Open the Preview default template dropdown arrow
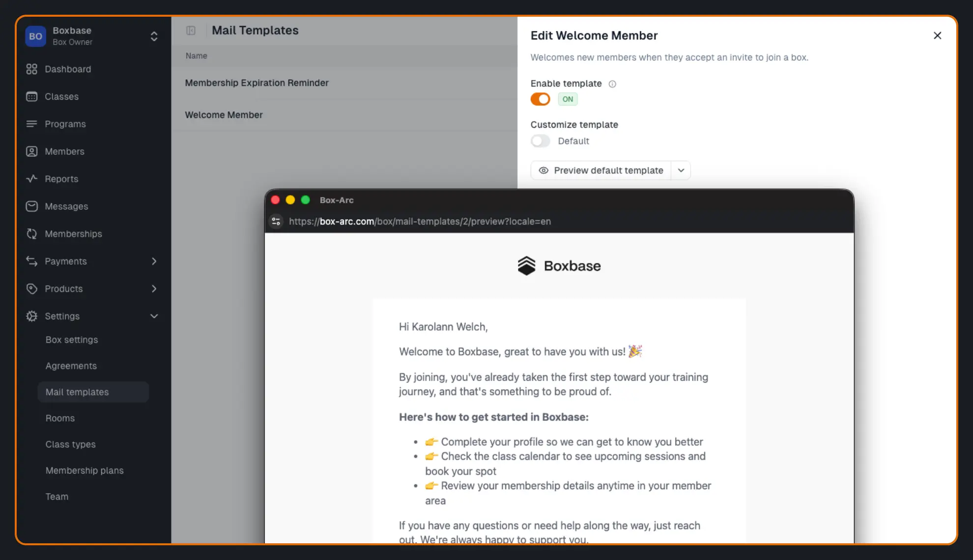Screen dimensions: 973x560 point(681,170)
